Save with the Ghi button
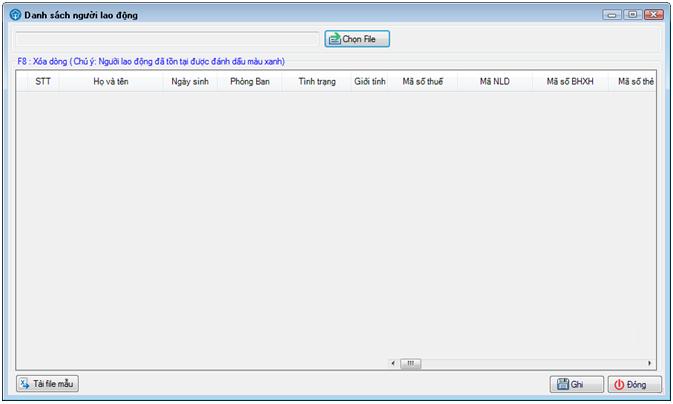This screenshot has height=404, width=673. pos(576,384)
